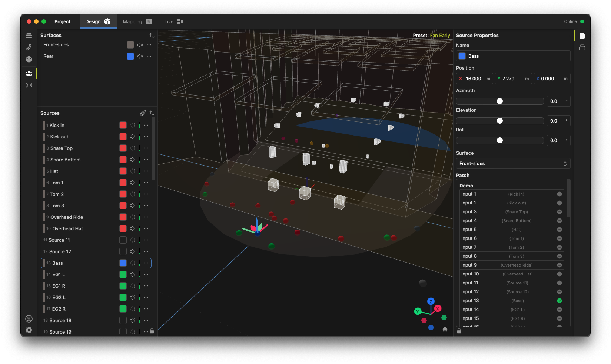Select the EG1 L source row
This screenshot has width=611, height=364.
click(59, 275)
